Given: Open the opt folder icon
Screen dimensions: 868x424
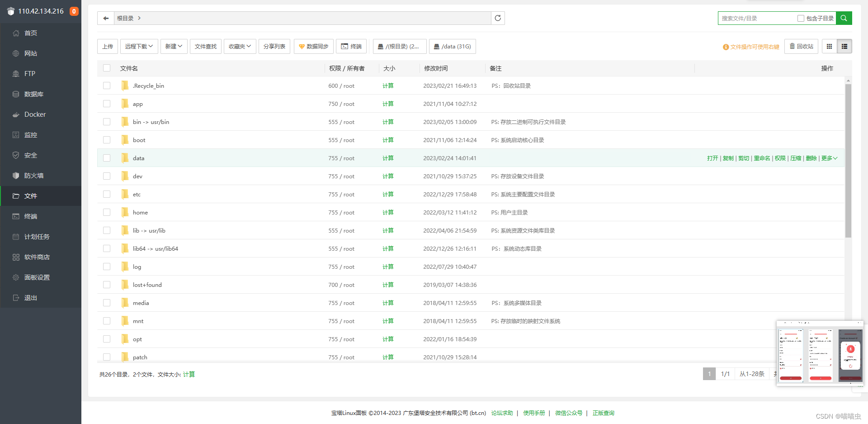Looking at the screenshot, I should tap(125, 339).
